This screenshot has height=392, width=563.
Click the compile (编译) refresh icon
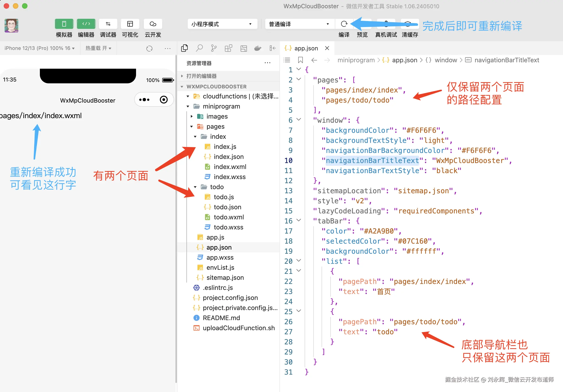pos(344,24)
